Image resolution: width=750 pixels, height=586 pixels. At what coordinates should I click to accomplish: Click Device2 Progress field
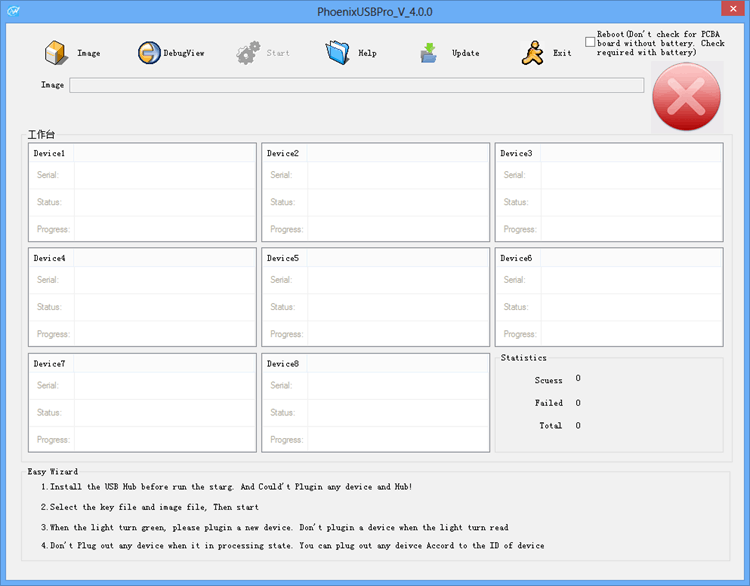398,229
